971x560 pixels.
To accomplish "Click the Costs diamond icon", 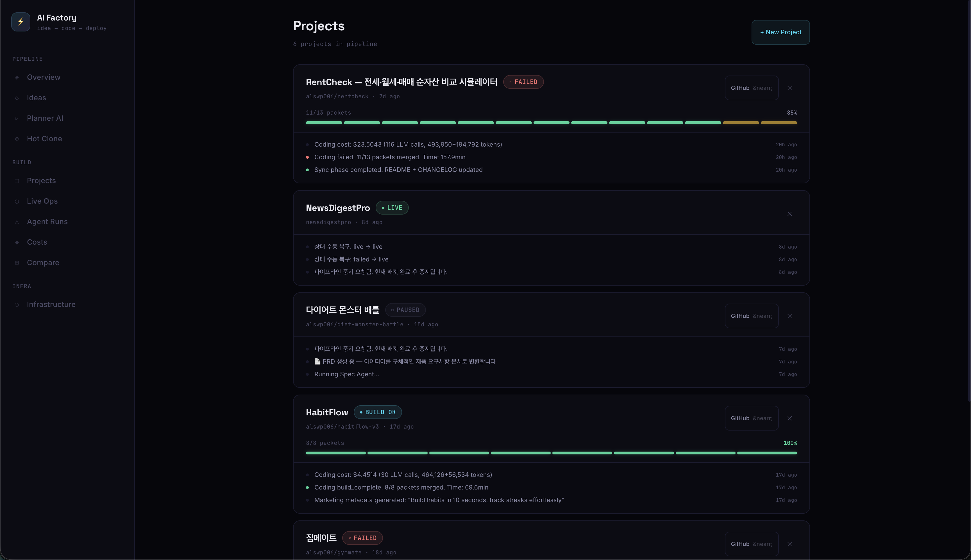I will (x=17, y=242).
